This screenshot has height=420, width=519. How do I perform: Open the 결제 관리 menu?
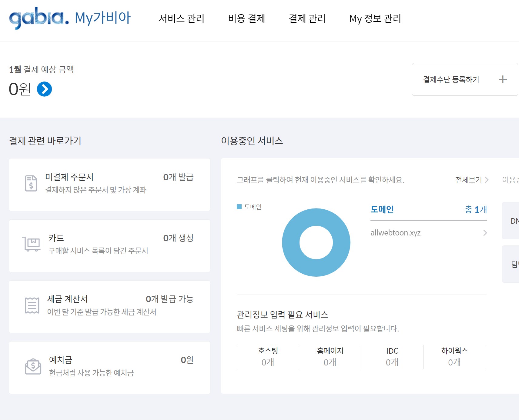[x=307, y=19]
